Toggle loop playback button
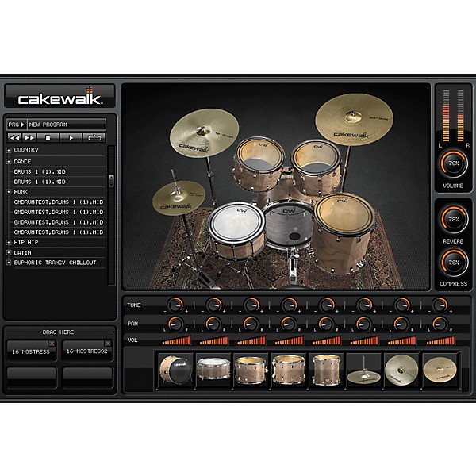Viewport: 476px width, 476px height. tap(94, 138)
